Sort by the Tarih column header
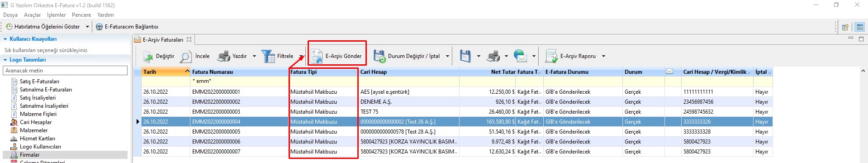The width and height of the screenshot is (868, 163). [x=166, y=72]
